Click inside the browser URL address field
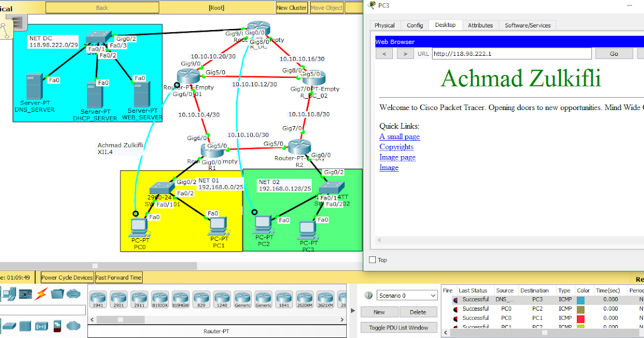 [510, 53]
